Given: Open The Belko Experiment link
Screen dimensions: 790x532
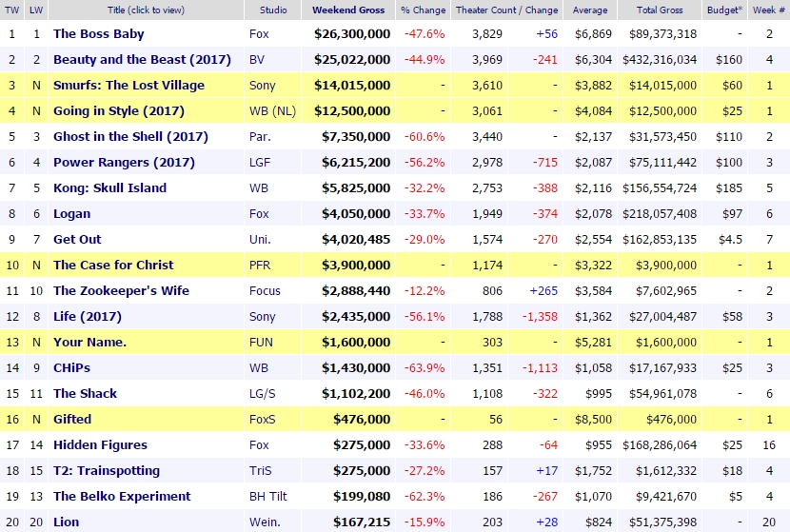Looking at the screenshot, I should click(x=122, y=496).
